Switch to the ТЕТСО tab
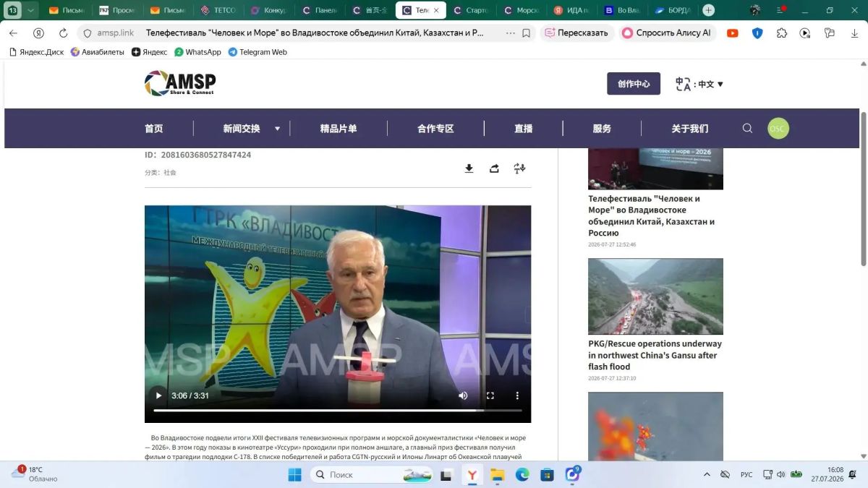This screenshot has width=868, height=488. click(x=218, y=10)
